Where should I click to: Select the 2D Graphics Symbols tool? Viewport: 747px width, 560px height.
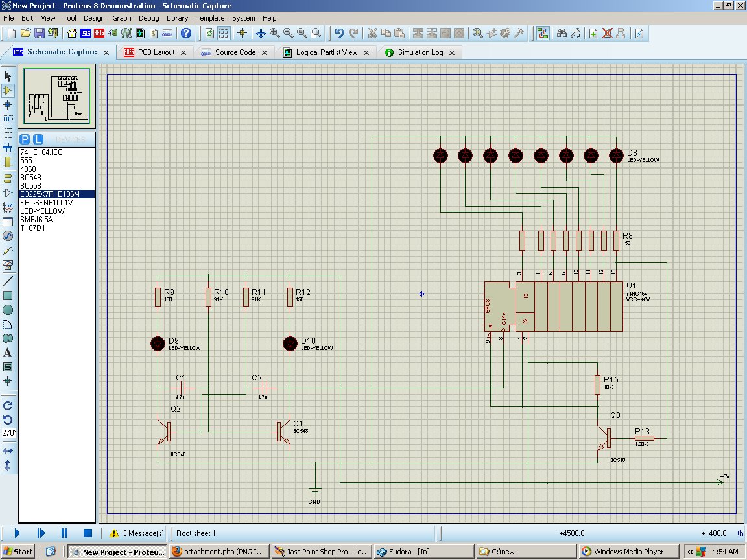(x=8, y=367)
